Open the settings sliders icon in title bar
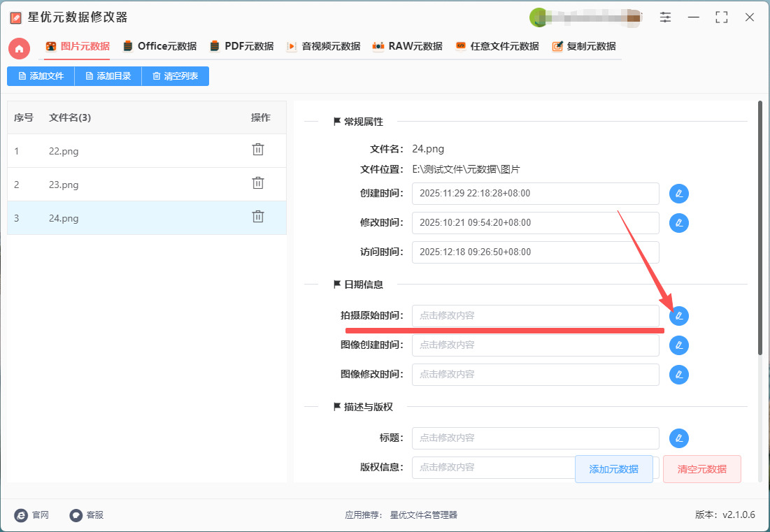Image resolution: width=770 pixels, height=532 pixels. point(665,17)
